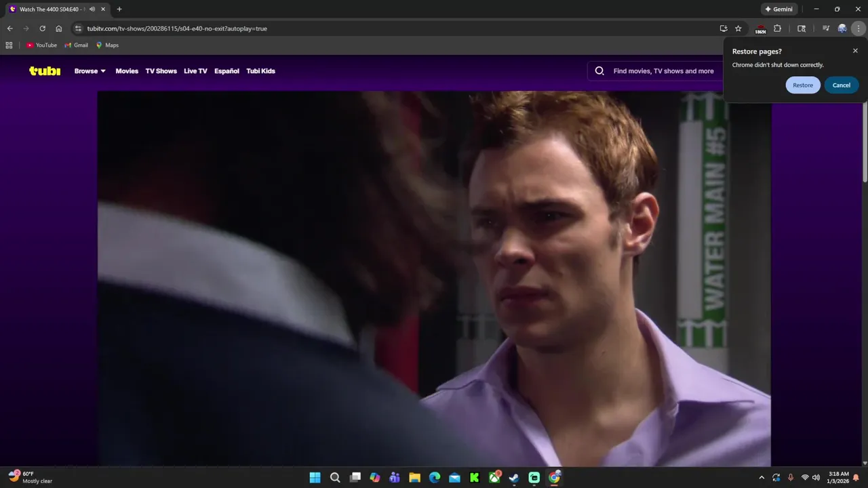Image resolution: width=868 pixels, height=488 pixels.
Task: Open Tubi Kids section
Action: click(x=260, y=70)
